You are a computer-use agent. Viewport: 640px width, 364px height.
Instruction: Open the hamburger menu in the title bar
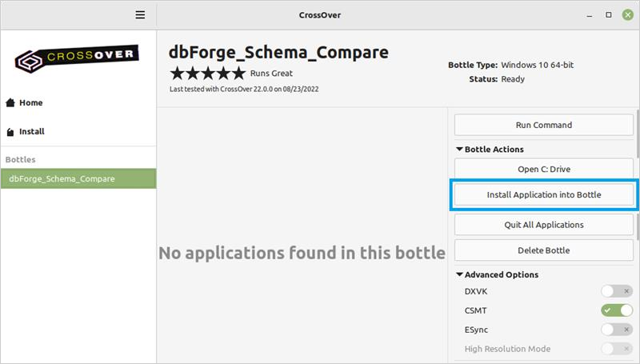point(140,15)
